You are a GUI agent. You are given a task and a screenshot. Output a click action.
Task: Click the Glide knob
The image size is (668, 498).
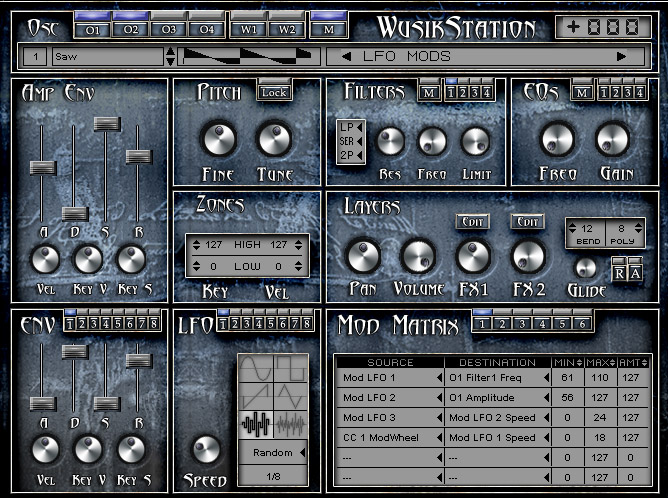tap(586, 268)
